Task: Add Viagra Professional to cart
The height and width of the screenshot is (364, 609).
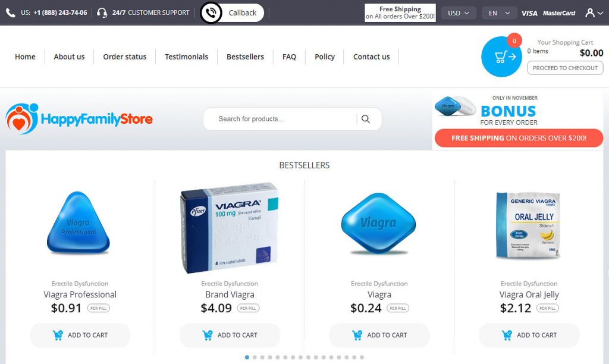Action: (80, 335)
